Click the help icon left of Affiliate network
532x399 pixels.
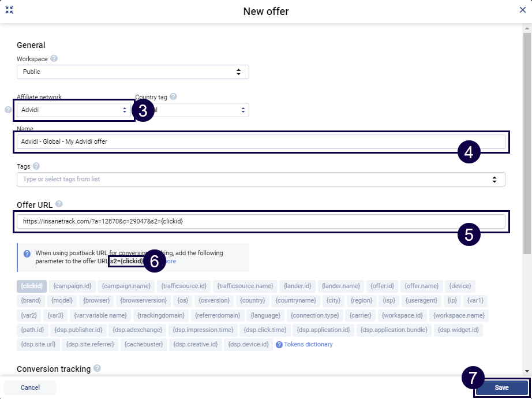click(x=8, y=110)
